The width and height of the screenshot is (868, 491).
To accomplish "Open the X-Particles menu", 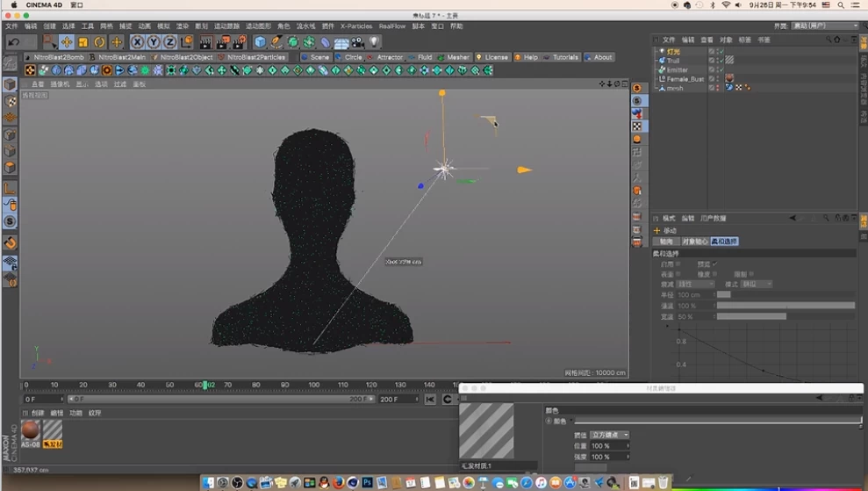I will (x=355, y=26).
